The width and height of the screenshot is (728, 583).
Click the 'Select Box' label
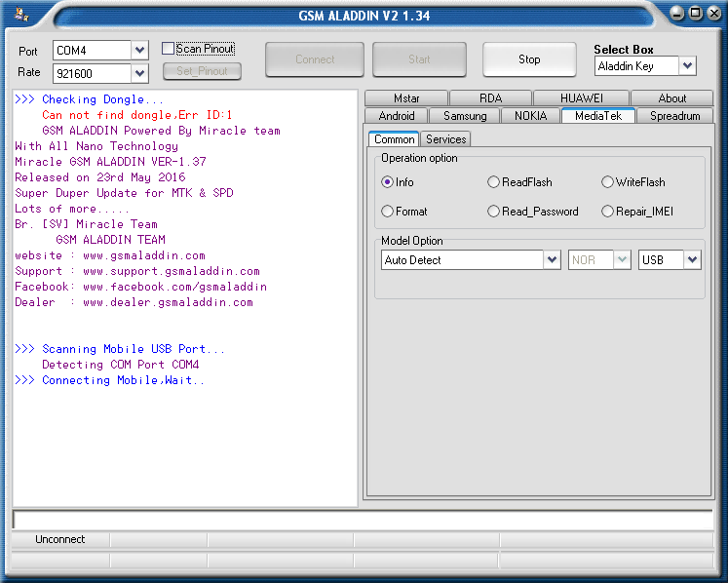pyautogui.click(x=624, y=50)
